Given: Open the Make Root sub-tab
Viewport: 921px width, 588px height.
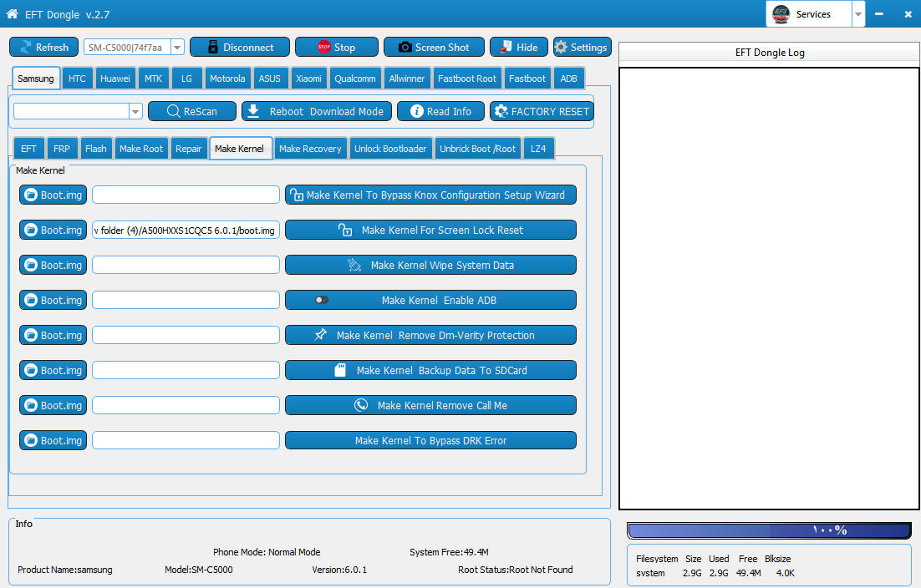Looking at the screenshot, I should coord(141,149).
